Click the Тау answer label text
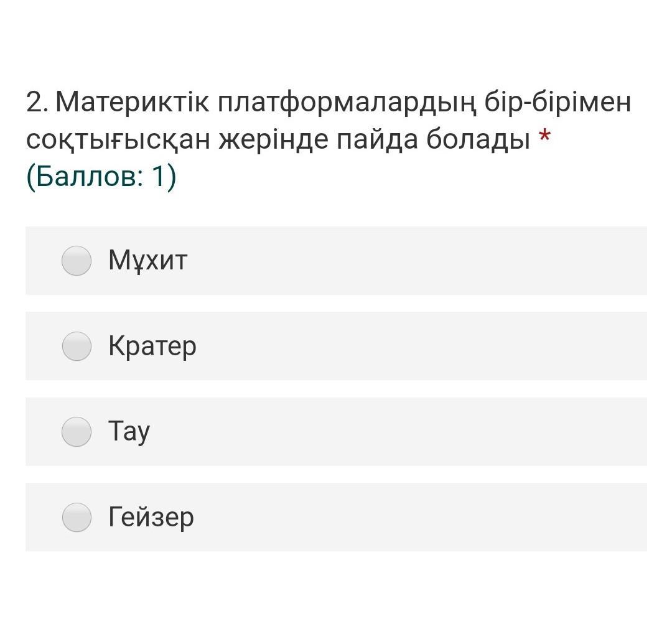Image resolution: width=672 pixels, height=629 pixels. (129, 431)
